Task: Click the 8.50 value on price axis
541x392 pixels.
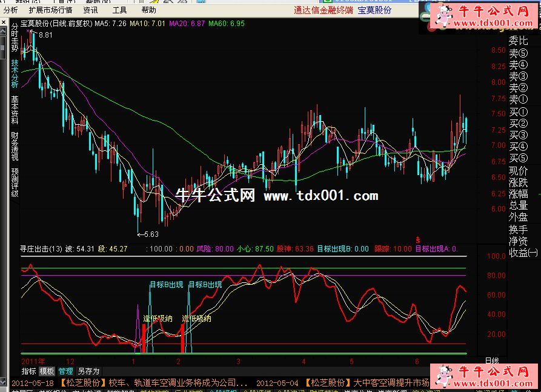Action: coord(498,50)
